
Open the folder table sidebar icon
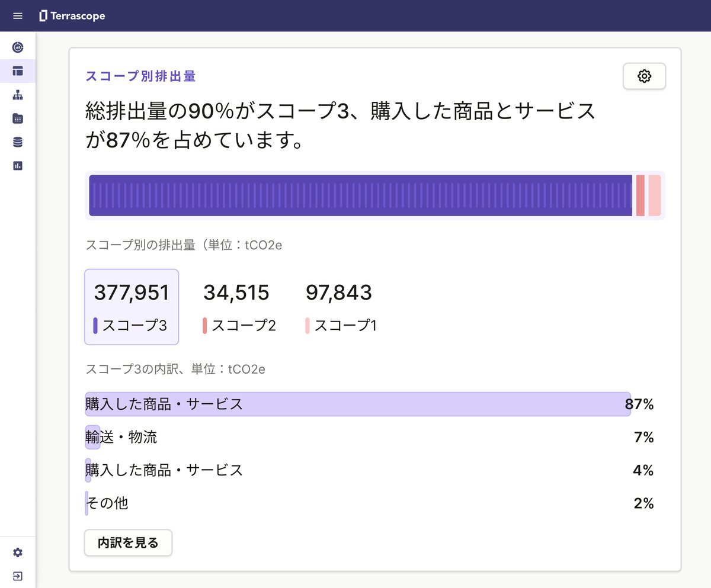pyautogui.click(x=18, y=118)
